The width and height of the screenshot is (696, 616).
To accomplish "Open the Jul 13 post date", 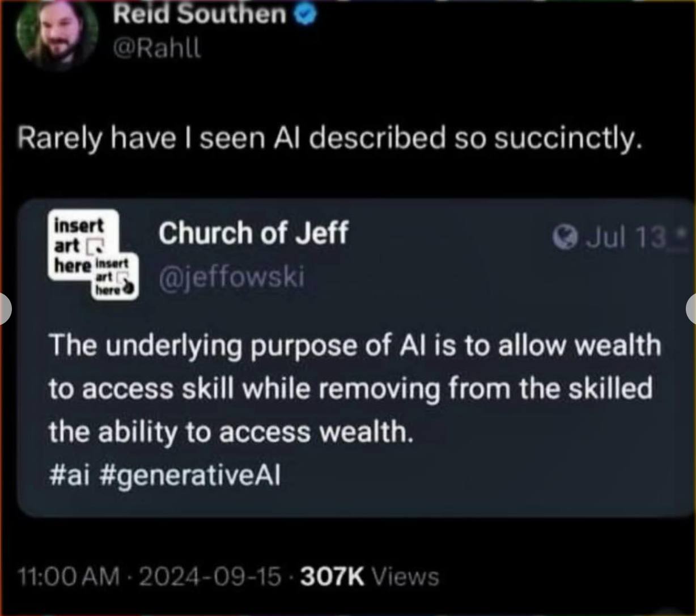I will 626,239.
